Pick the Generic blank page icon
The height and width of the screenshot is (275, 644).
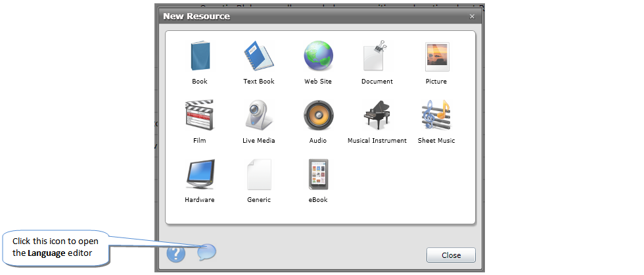[258, 174]
